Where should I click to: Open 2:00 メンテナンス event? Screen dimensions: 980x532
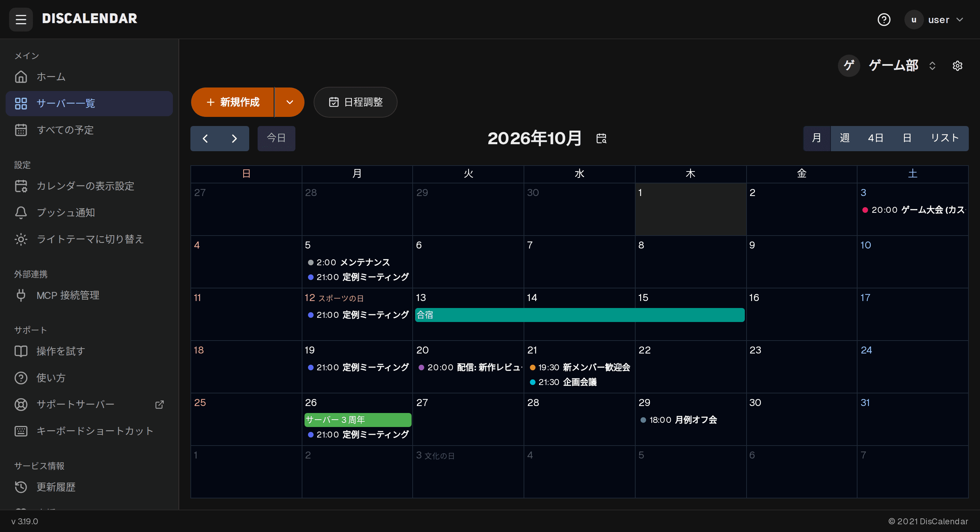pyautogui.click(x=358, y=262)
